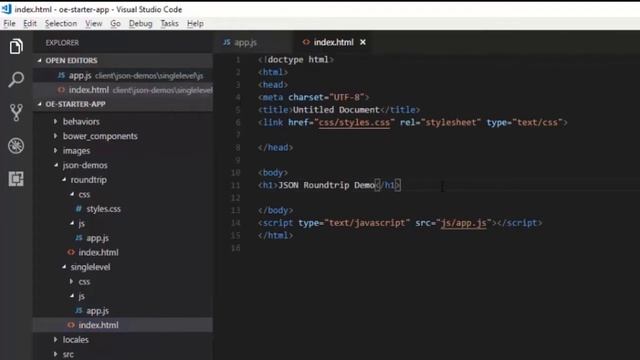Viewport: 640px width, 360px height.
Task: Expand the src folder
Action: pyautogui.click(x=56, y=354)
